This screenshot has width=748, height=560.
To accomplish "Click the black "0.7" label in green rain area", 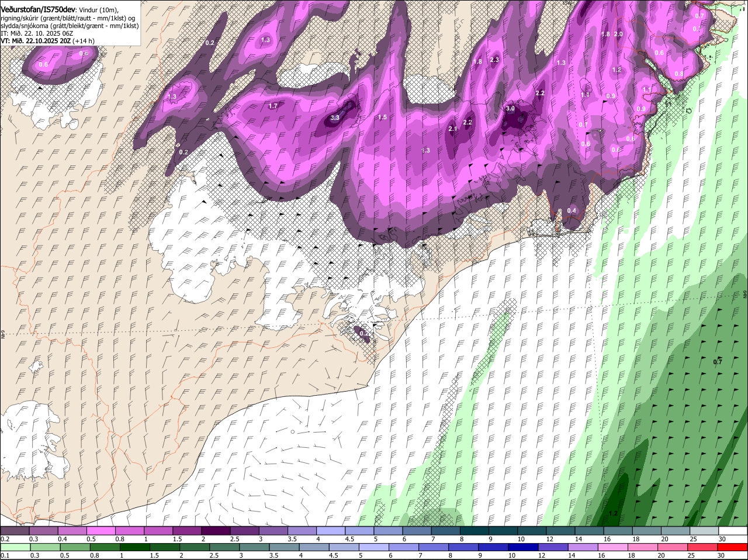I will point(718,362).
